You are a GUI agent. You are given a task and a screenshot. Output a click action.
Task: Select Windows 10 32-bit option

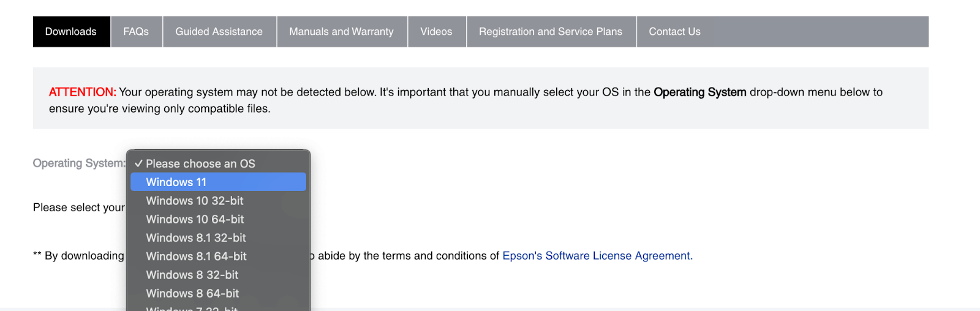[195, 201]
